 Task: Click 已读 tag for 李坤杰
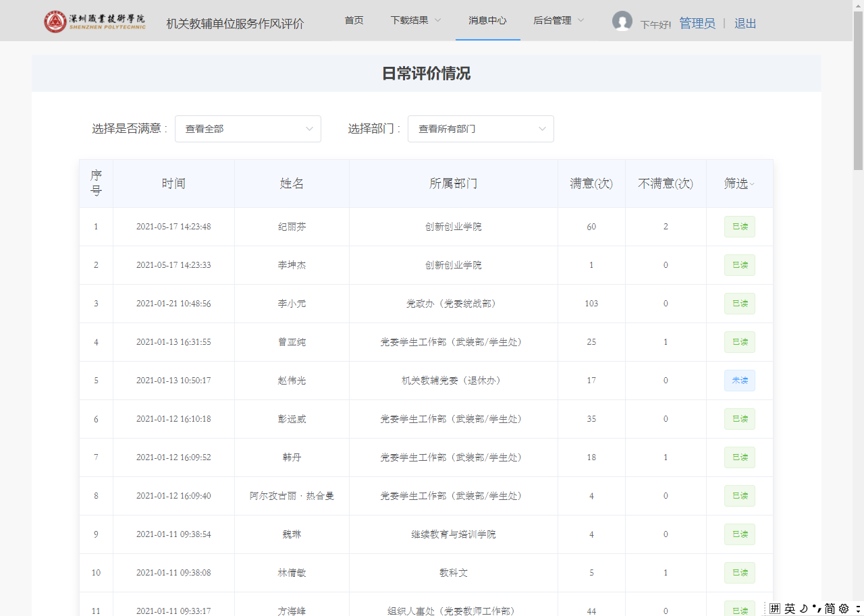point(740,265)
